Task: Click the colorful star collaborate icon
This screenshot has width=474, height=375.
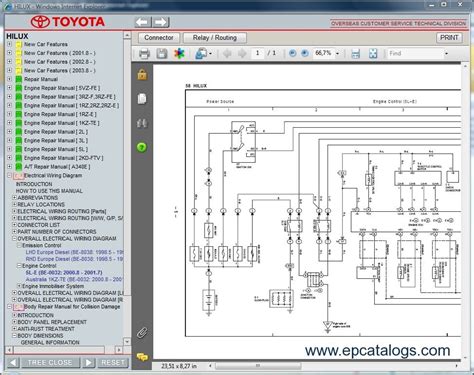Action: [x=179, y=53]
